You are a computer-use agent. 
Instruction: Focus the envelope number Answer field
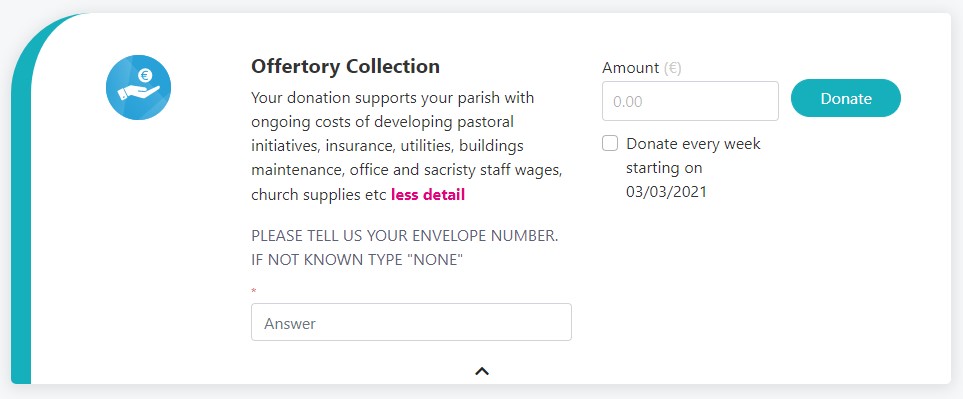click(411, 322)
